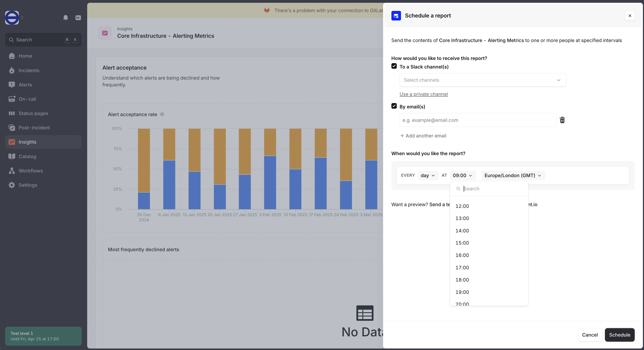
Task: Uncheck the To a Slack channel(s) checkbox
Action: point(394,66)
